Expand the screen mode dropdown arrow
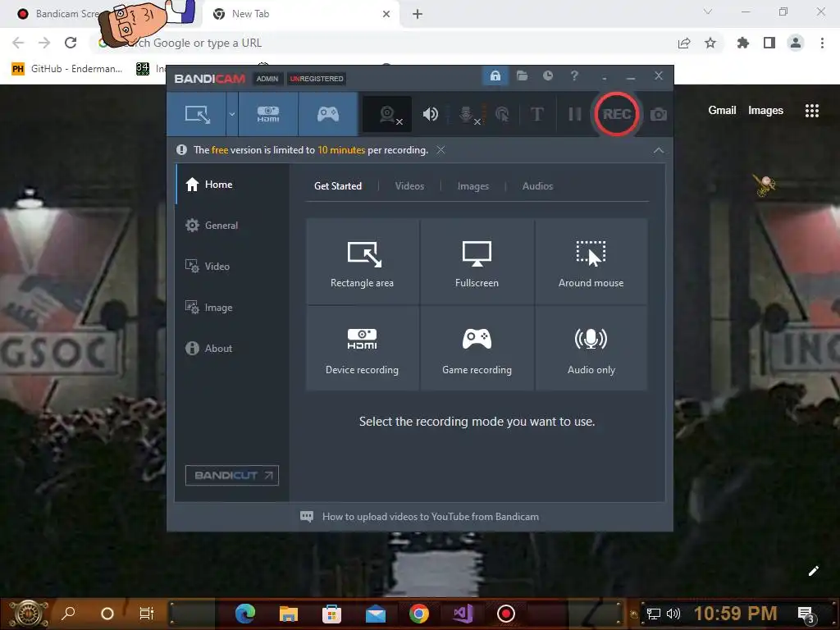This screenshot has height=630, width=840. click(232, 114)
